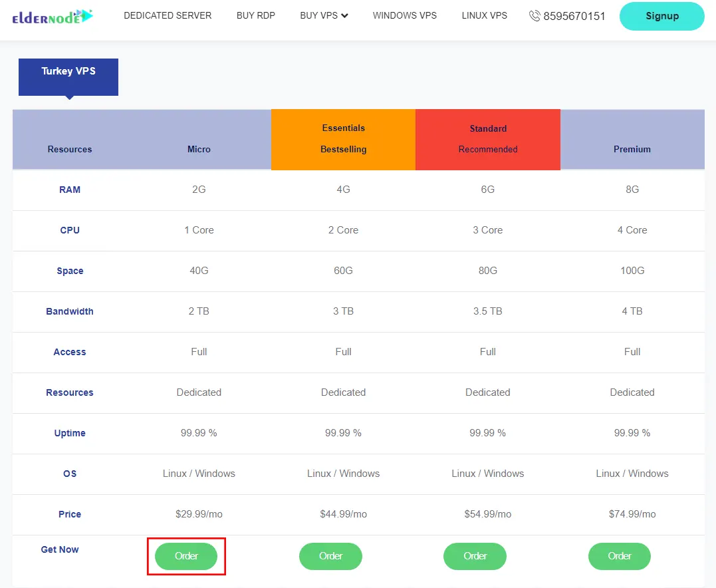Order the Essentials plan
This screenshot has width=716, height=588.
(x=330, y=556)
